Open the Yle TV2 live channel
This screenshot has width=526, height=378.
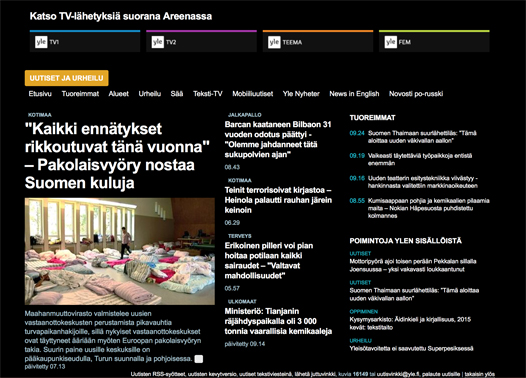(201, 41)
